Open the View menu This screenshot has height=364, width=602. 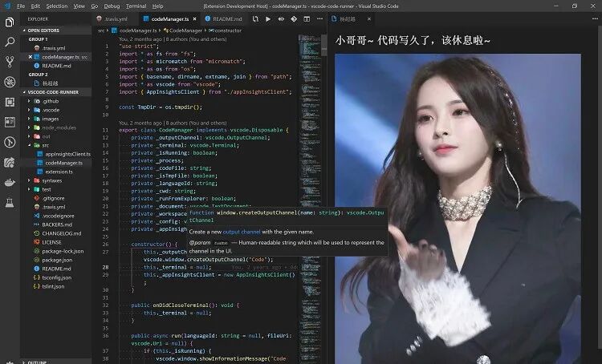(79, 6)
